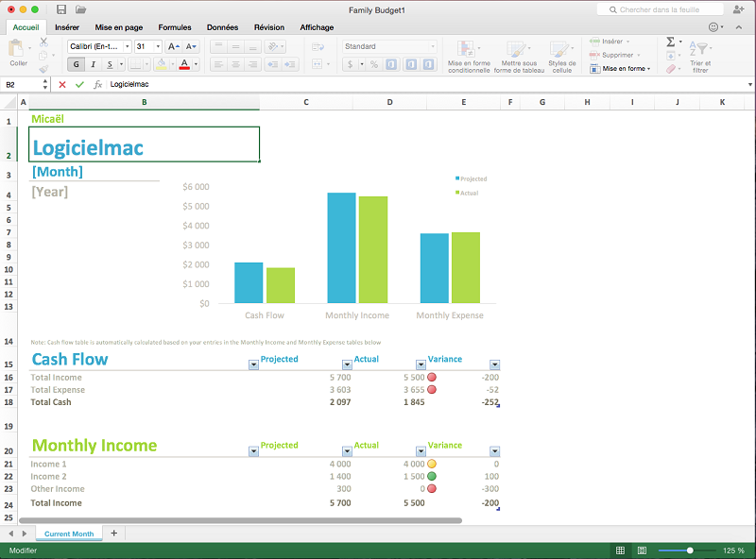The width and height of the screenshot is (756, 559).
Task: Click the fx insert function icon
Action: [x=98, y=84]
